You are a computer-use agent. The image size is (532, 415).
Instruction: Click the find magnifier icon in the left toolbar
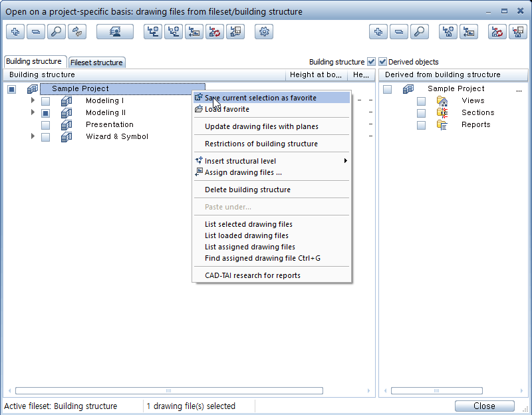pyautogui.click(x=57, y=31)
